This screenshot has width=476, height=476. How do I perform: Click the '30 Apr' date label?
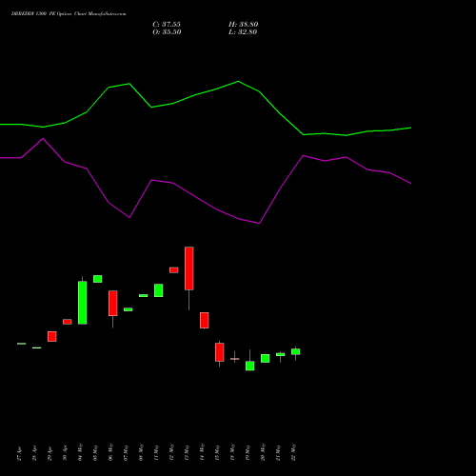coord(65,453)
